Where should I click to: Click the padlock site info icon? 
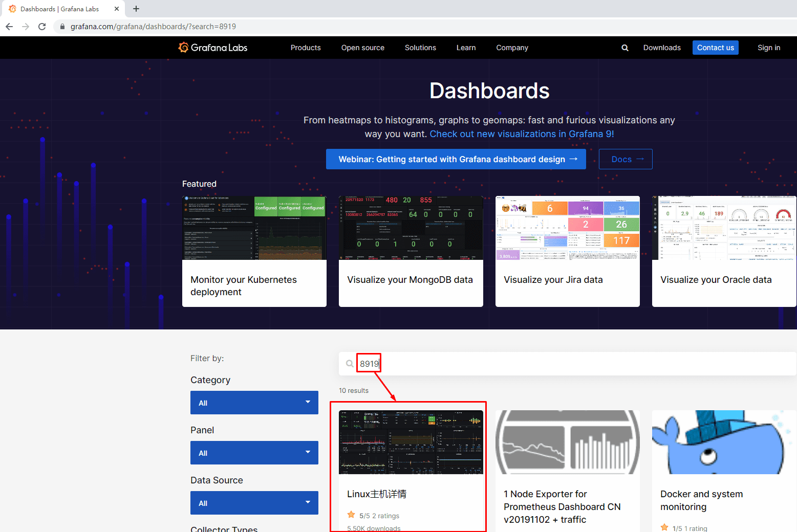point(62,27)
